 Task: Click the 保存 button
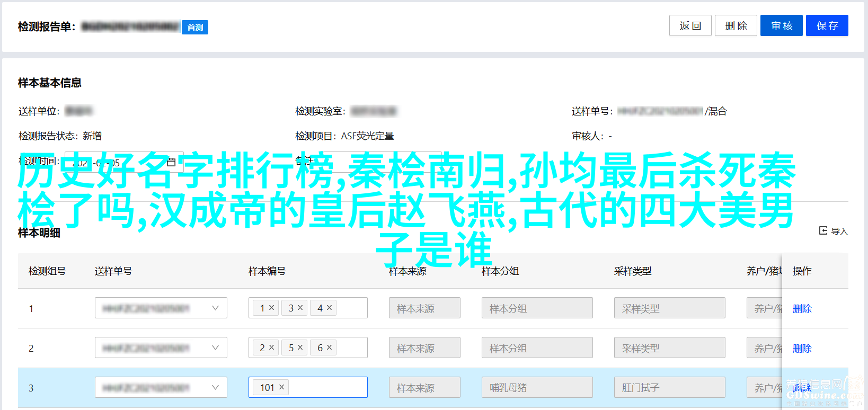pyautogui.click(x=827, y=25)
